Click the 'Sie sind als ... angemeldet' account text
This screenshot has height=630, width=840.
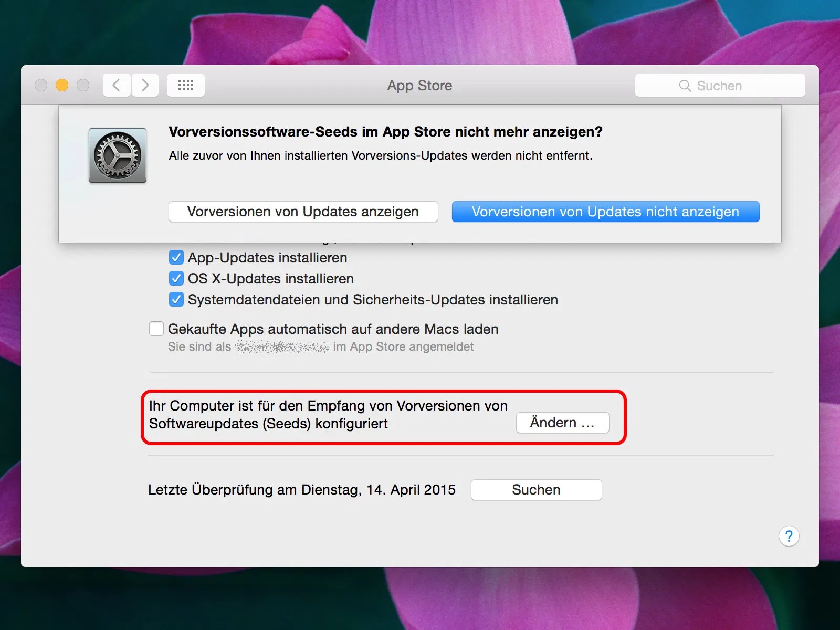(x=321, y=347)
